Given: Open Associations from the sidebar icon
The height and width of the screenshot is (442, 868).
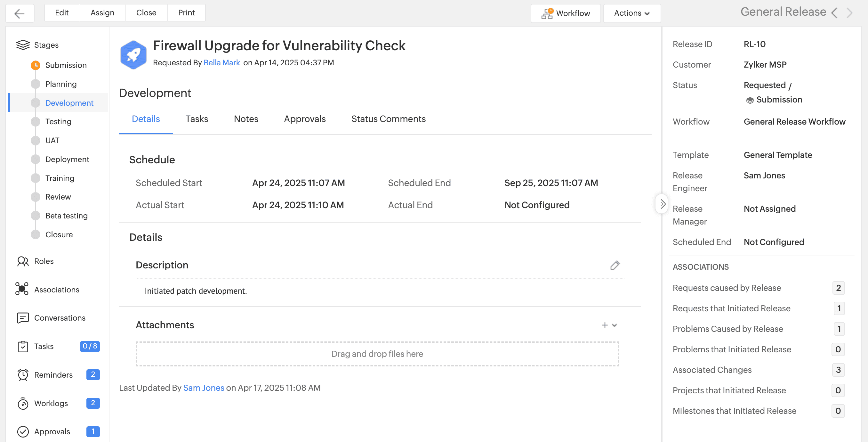Looking at the screenshot, I should (x=22, y=289).
